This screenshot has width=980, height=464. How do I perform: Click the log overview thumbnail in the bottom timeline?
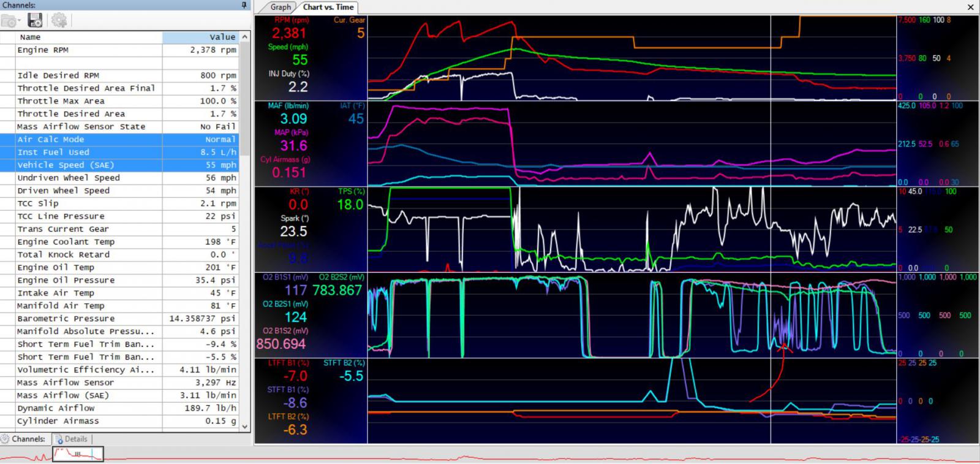point(78,454)
